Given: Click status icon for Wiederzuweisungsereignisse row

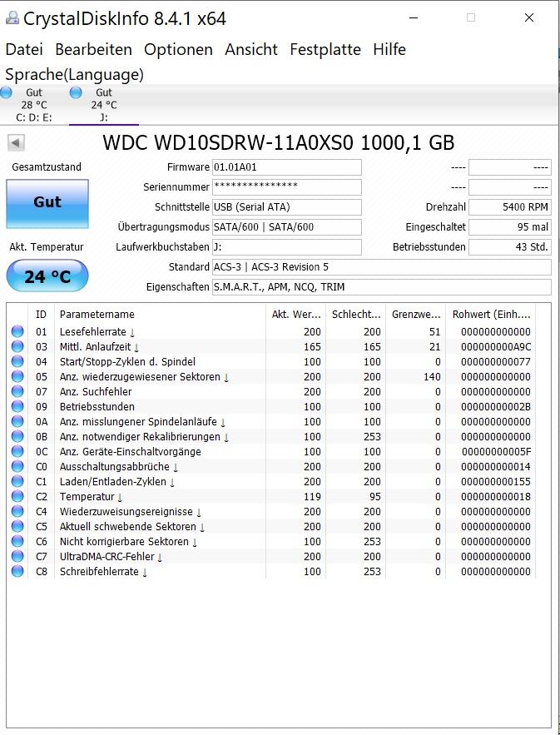Looking at the screenshot, I should (x=17, y=511).
